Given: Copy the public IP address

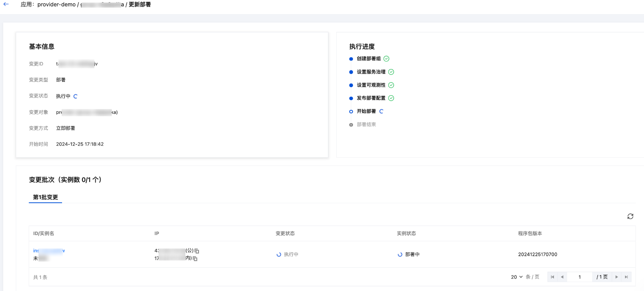Looking at the screenshot, I should pos(197,251).
